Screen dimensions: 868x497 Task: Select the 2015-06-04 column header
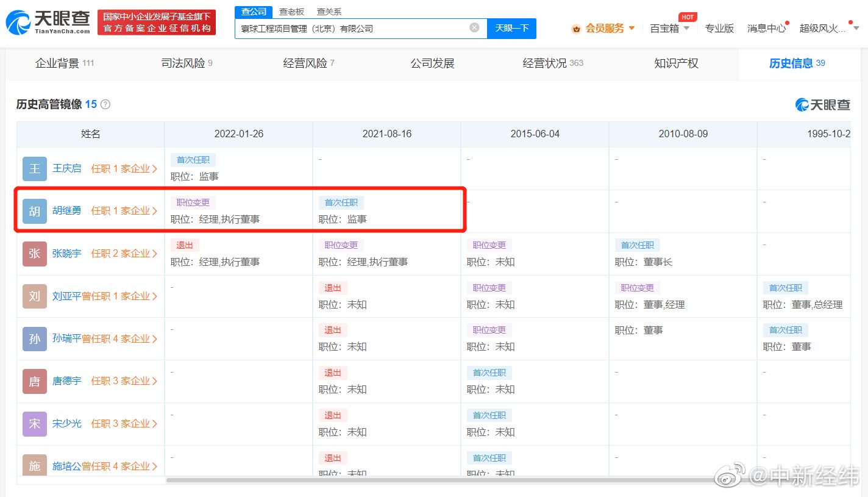(x=535, y=134)
